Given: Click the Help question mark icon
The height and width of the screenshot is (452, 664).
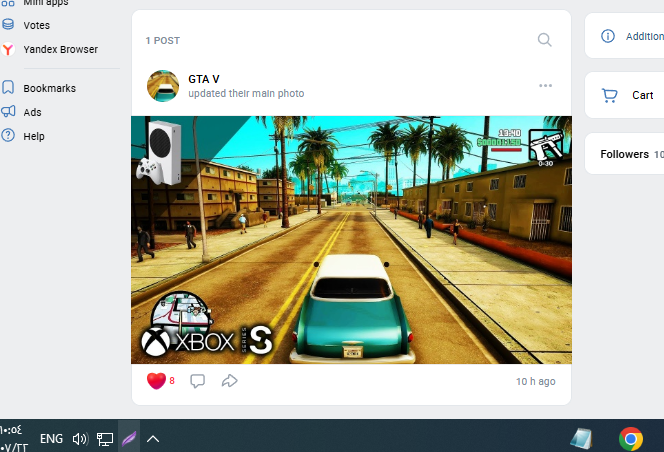Looking at the screenshot, I should tap(8, 136).
